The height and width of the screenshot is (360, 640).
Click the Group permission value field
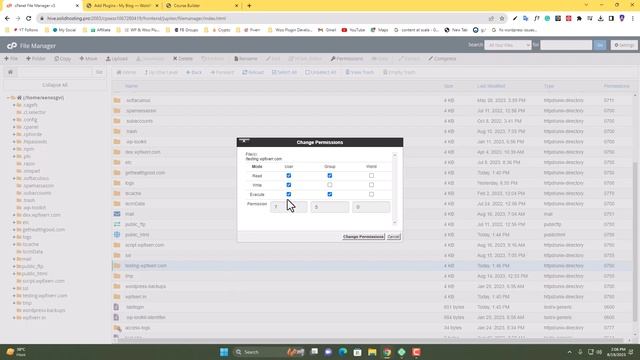click(x=330, y=207)
